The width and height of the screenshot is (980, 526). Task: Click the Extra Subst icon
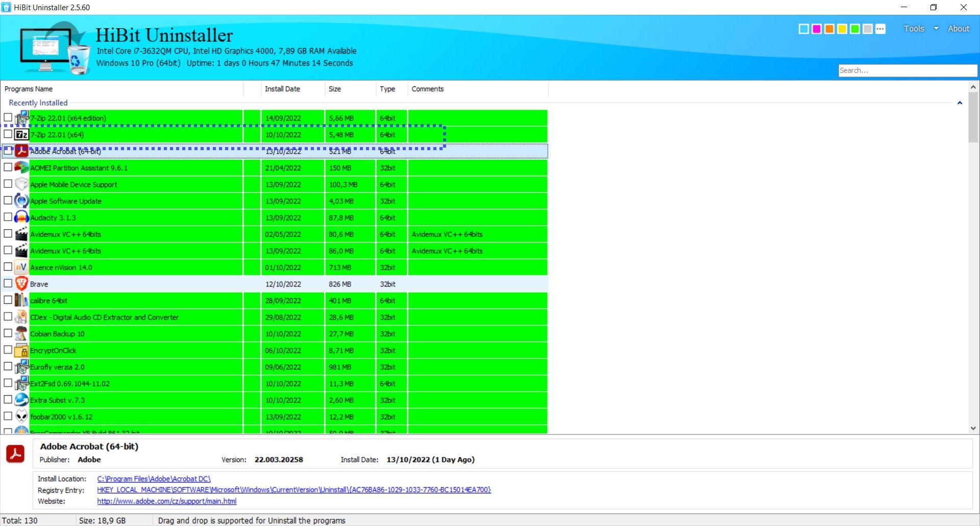(21, 400)
